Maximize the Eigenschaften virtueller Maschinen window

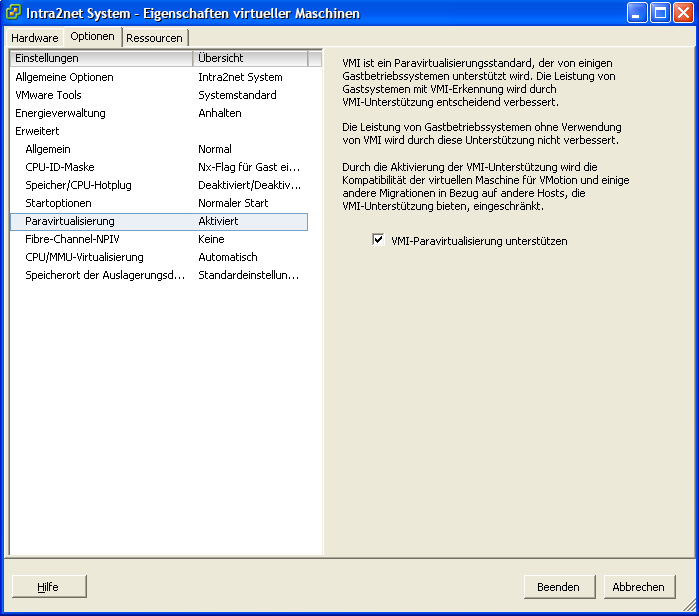pyautogui.click(x=660, y=12)
